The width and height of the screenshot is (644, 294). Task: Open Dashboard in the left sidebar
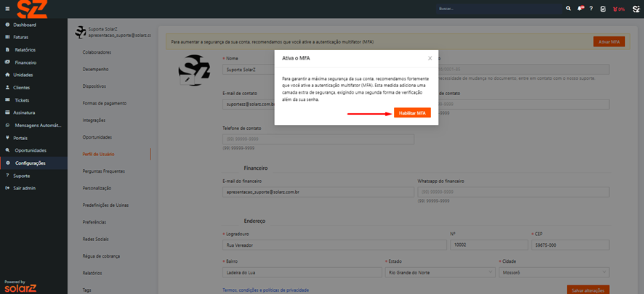pyautogui.click(x=24, y=25)
